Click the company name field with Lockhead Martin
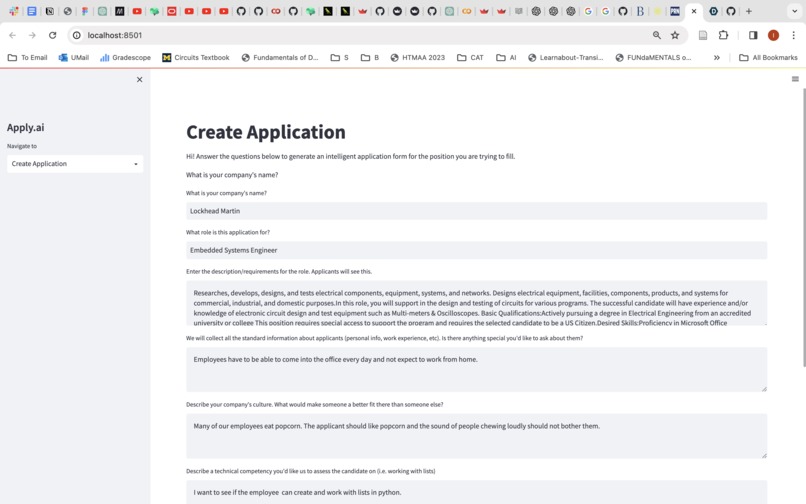Viewport: 806px width, 504px height. click(477, 211)
